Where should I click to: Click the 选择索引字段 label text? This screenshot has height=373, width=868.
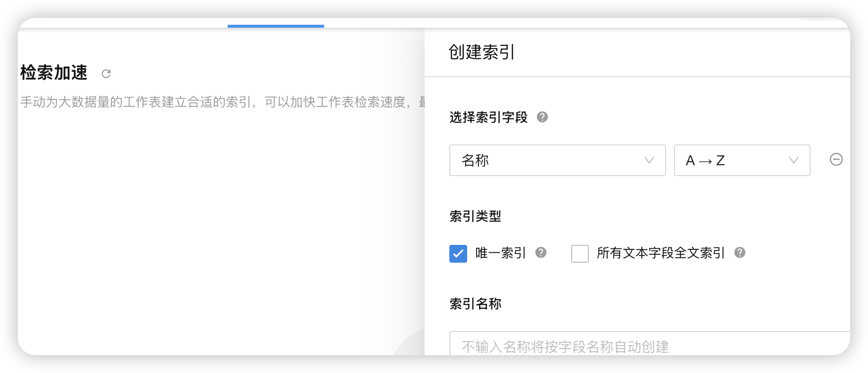click(489, 117)
